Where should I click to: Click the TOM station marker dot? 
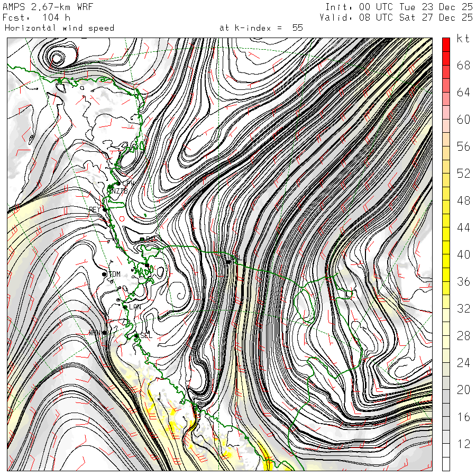[104, 274]
